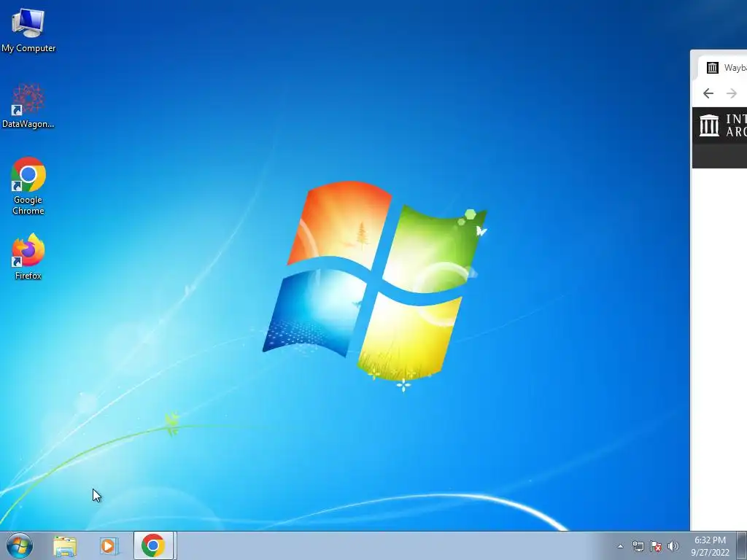Open Windows Explorer from the taskbar

pos(65,545)
